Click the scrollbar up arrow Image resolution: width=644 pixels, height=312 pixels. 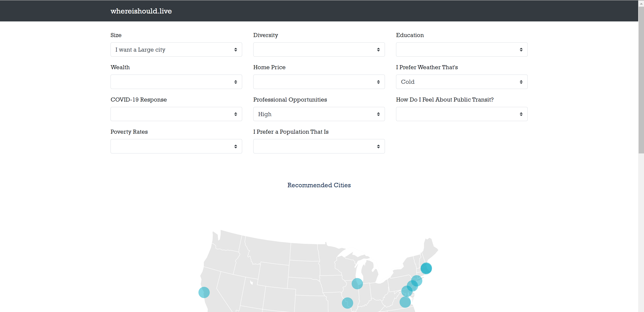tap(641, 3)
